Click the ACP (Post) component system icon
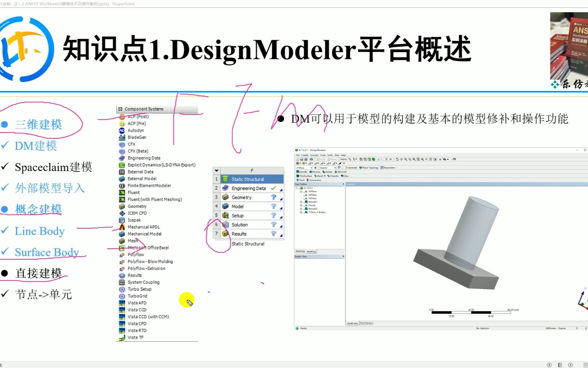This screenshot has width=588, height=368. tap(122, 117)
